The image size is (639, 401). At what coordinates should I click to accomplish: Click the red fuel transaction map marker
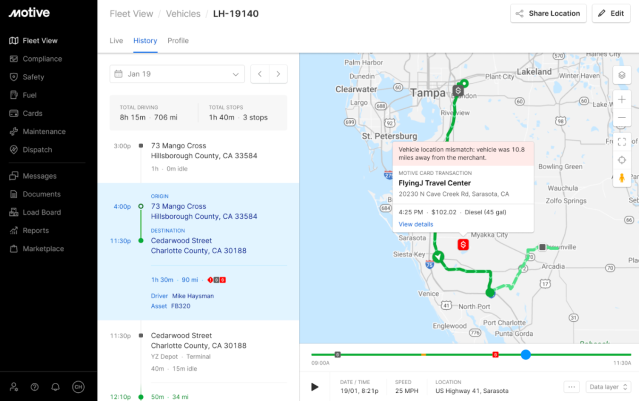[464, 244]
